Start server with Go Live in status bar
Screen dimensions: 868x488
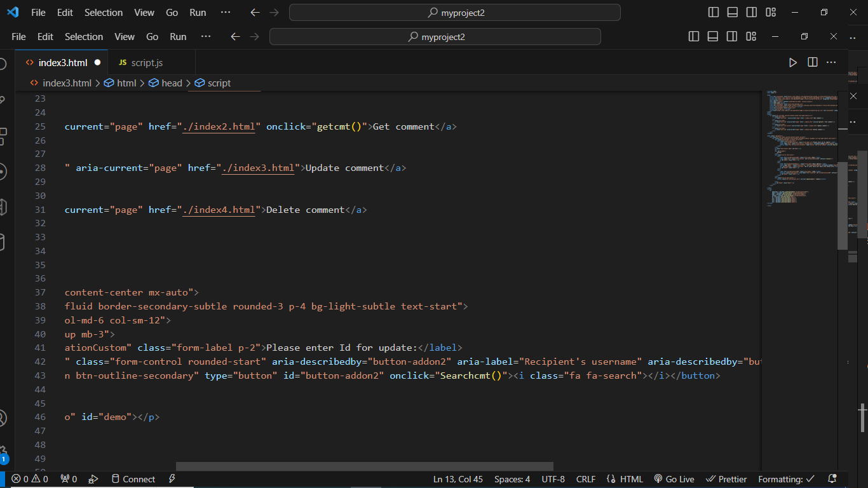pyautogui.click(x=674, y=479)
